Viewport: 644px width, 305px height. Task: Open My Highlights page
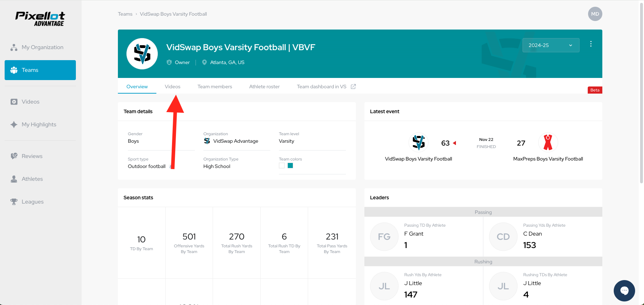click(40, 125)
